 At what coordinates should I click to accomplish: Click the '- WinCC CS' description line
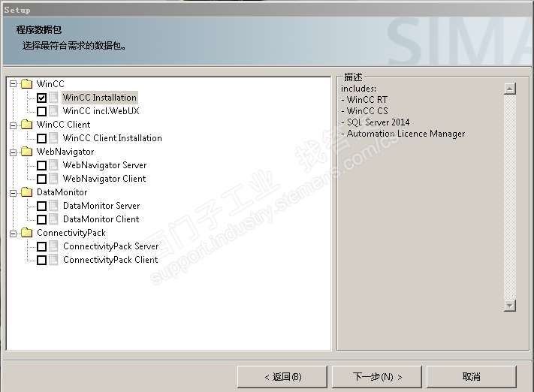(364, 111)
